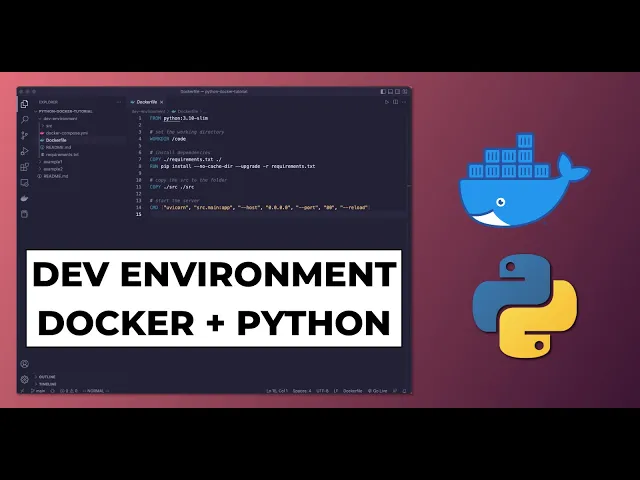This screenshot has height=480, width=640.
Task: Click the Spaces: 4 indentation setting
Action: (302, 391)
